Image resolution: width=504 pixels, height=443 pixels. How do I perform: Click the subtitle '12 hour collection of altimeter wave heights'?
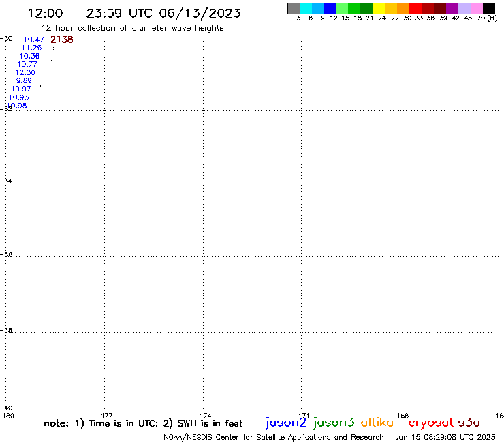point(133,28)
